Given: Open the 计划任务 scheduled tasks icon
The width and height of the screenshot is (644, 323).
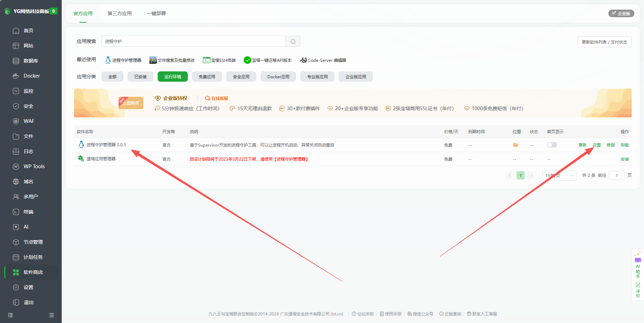Looking at the screenshot, I should point(16,257).
